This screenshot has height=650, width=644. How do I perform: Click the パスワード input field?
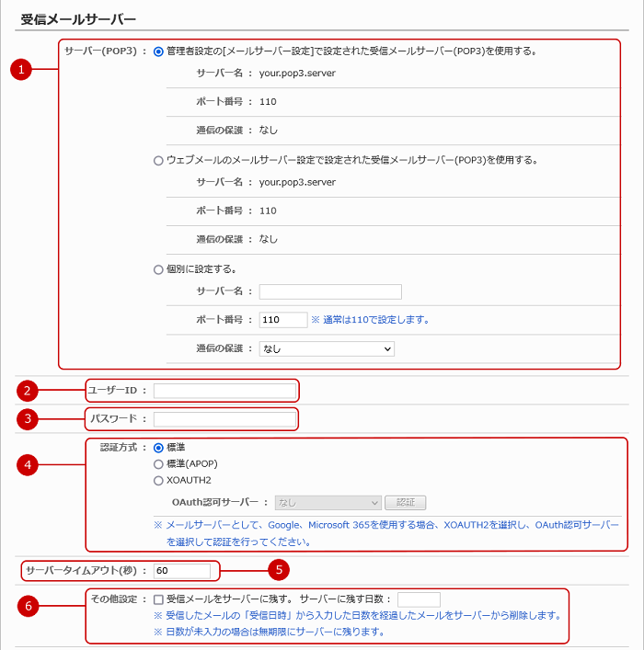[x=224, y=419]
